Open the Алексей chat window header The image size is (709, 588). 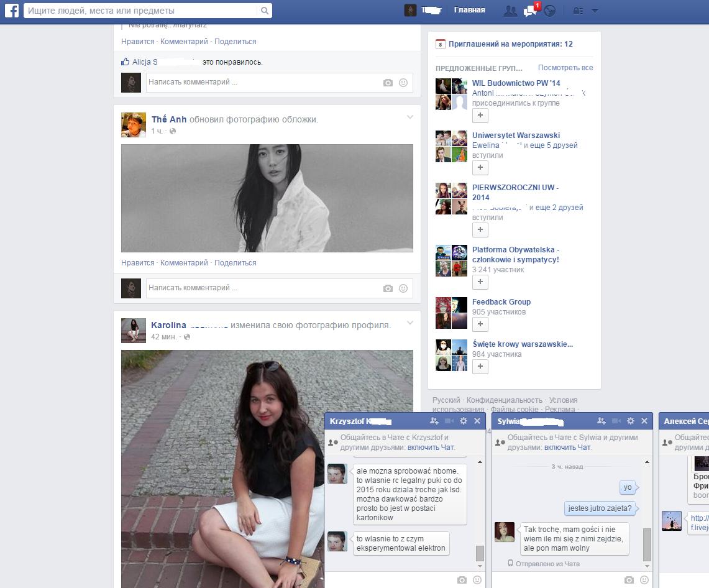684,421
